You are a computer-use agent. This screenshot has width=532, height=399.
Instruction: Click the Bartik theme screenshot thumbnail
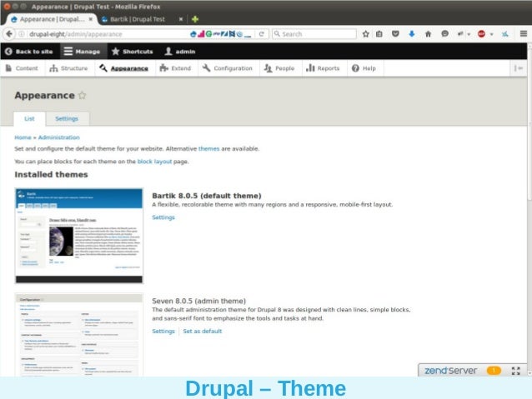point(78,236)
